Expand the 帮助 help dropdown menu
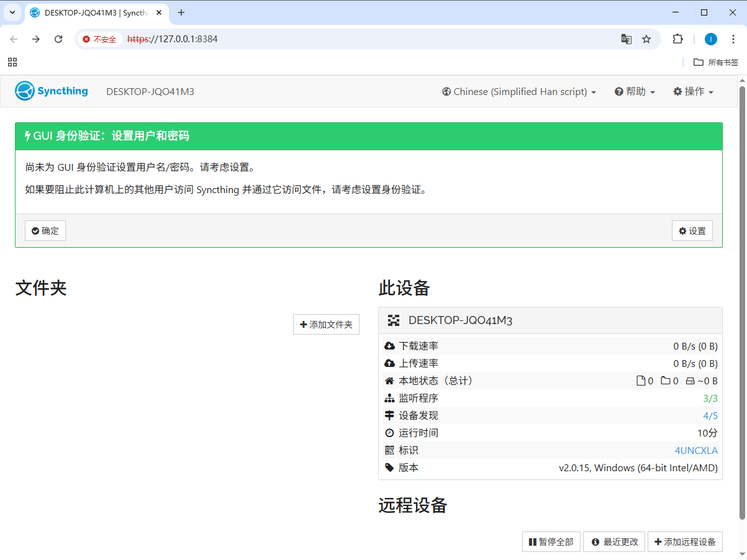Viewport: 747px width, 560px height. [x=635, y=91]
